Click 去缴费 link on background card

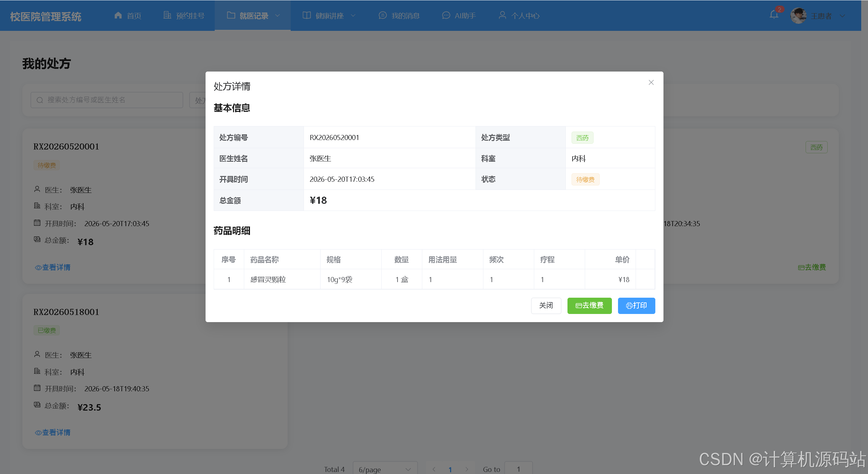click(812, 268)
